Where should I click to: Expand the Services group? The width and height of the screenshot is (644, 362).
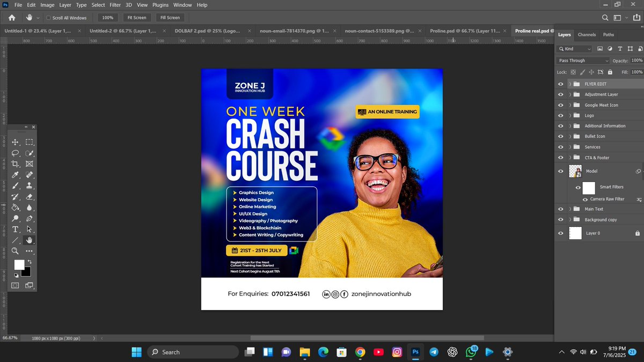(570, 147)
